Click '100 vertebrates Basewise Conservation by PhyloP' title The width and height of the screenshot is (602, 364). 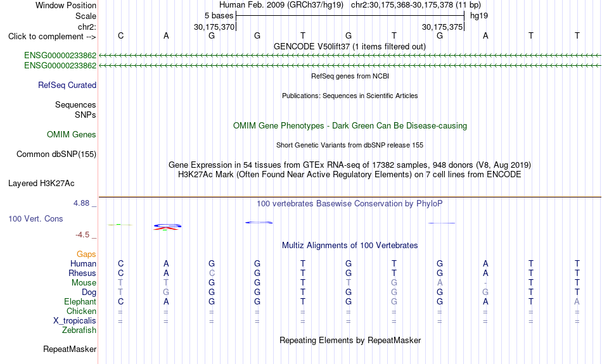tap(350, 204)
